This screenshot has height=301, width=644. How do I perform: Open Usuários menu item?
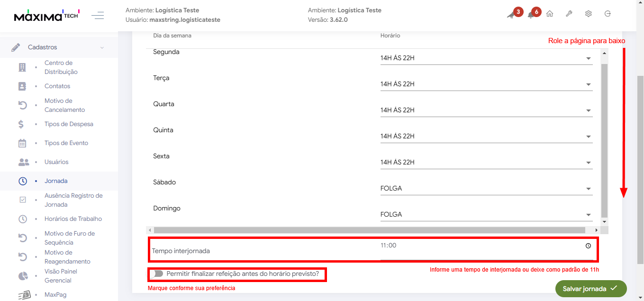tap(56, 162)
